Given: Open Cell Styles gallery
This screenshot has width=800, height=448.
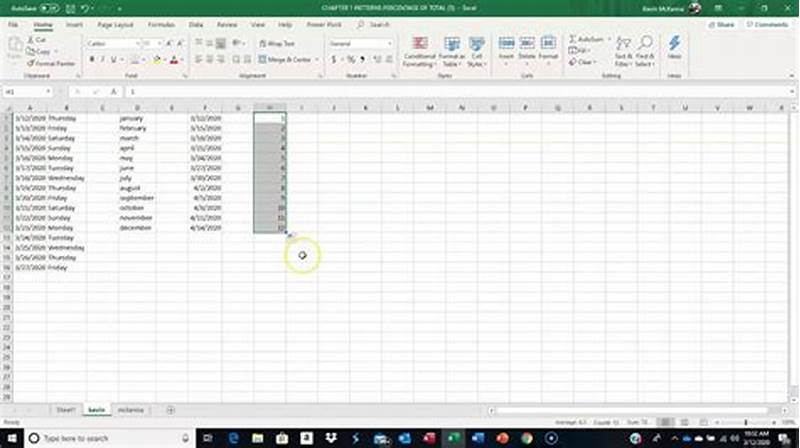Looking at the screenshot, I should pyautogui.click(x=477, y=52).
